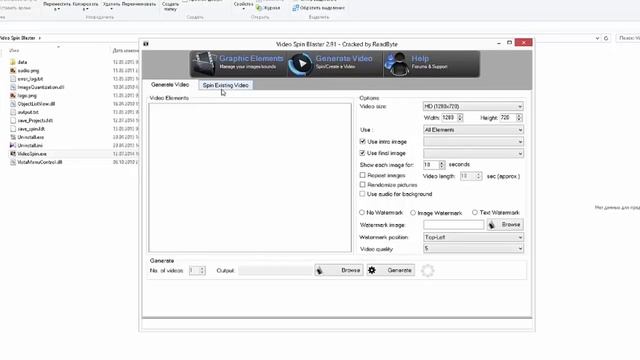The image size is (640, 360).
Task: Switch to the Generate Video tab
Action: pos(170,85)
